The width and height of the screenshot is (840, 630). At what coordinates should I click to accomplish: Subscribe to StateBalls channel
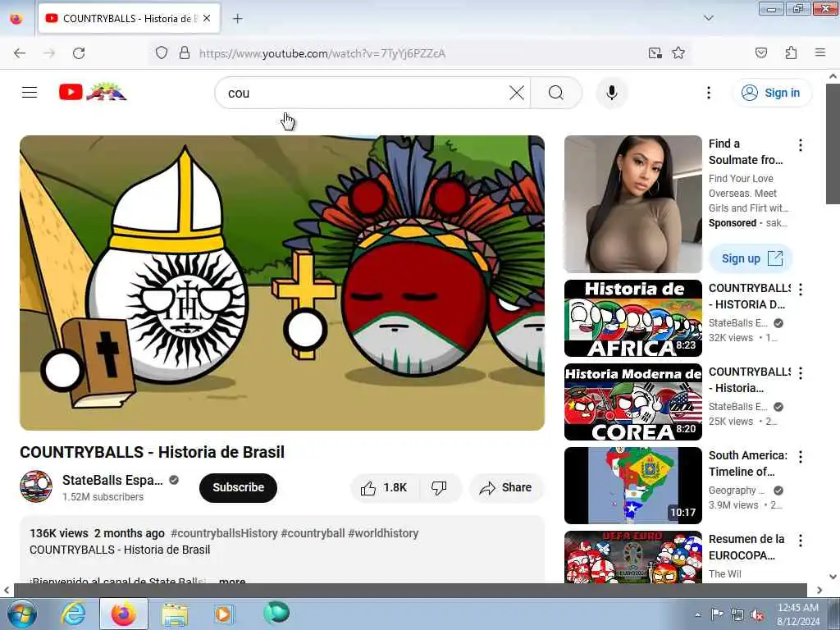coord(238,487)
